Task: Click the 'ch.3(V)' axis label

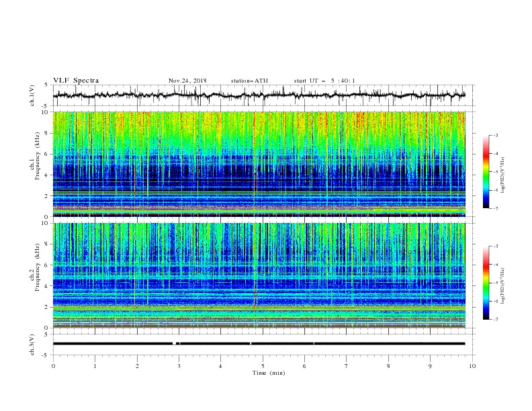Action: [32, 345]
